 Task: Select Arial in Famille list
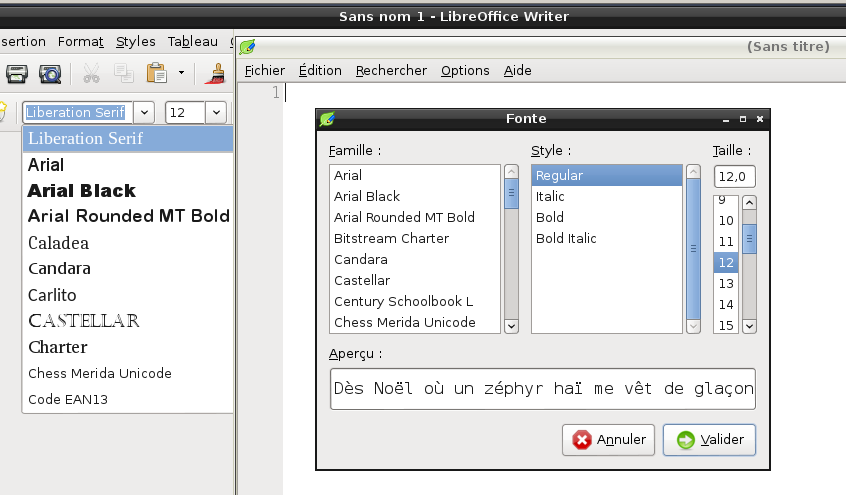(x=415, y=175)
